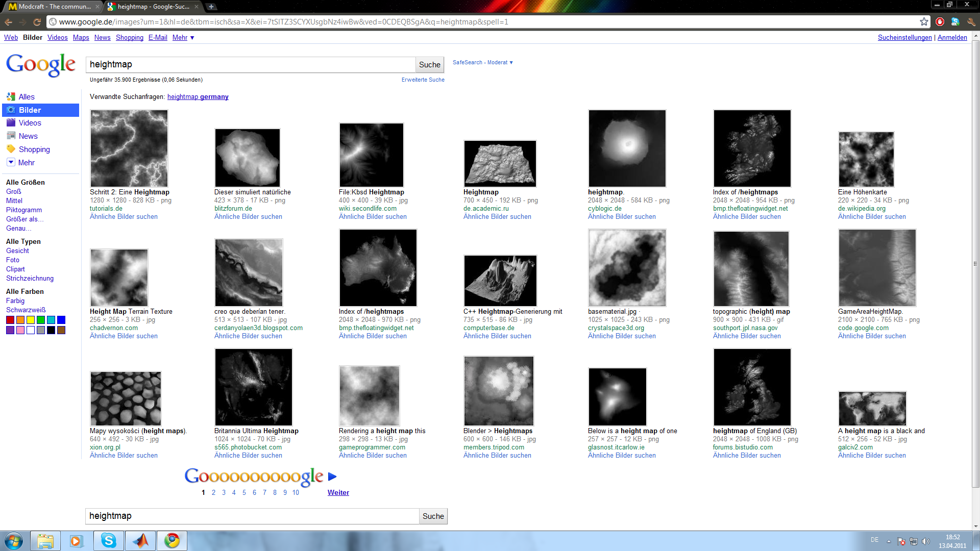Click the bottom heightmap search field
Image resolution: width=980 pixels, height=551 pixels.
coord(252,516)
